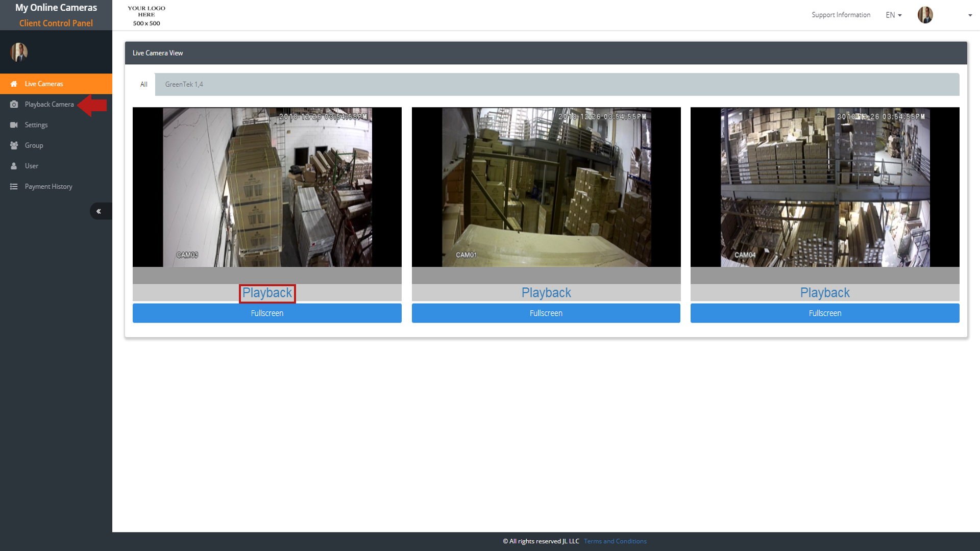The image size is (980, 551).
Task: Select the All tab
Action: point(144,84)
